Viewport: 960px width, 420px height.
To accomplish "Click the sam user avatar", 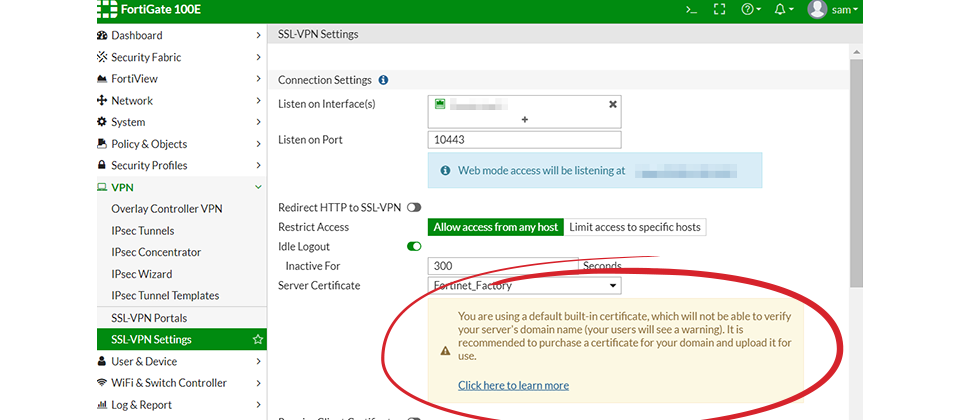I will pos(817,9).
